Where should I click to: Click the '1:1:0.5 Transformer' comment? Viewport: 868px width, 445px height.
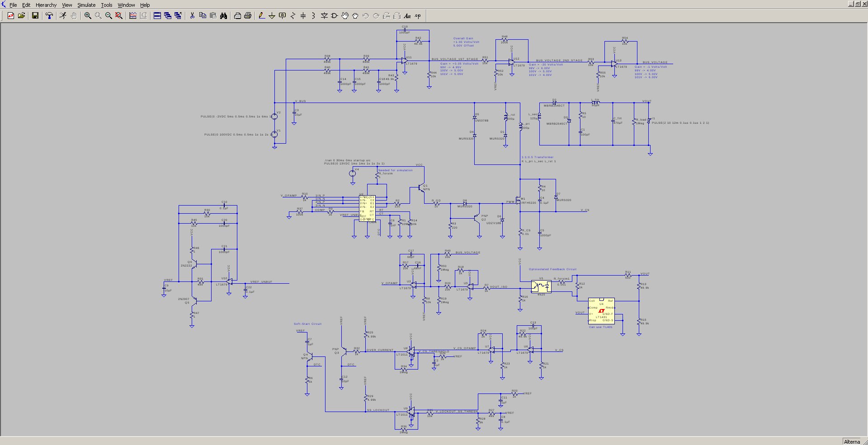pyautogui.click(x=538, y=157)
